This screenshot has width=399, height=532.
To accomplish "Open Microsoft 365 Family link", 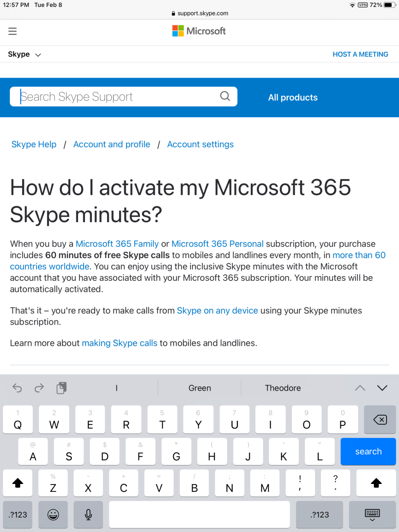I will pyautogui.click(x=117, y=244).
